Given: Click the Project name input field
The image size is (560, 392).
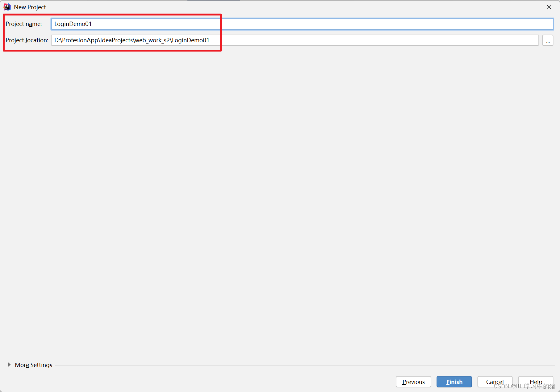Looking at the screenshot, I should click(x=302, y=24).
